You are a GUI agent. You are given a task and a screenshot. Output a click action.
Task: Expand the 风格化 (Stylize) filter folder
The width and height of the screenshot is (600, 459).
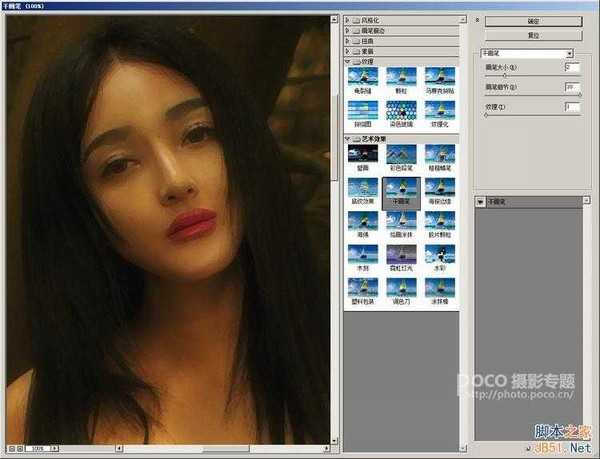coord(348,20)
